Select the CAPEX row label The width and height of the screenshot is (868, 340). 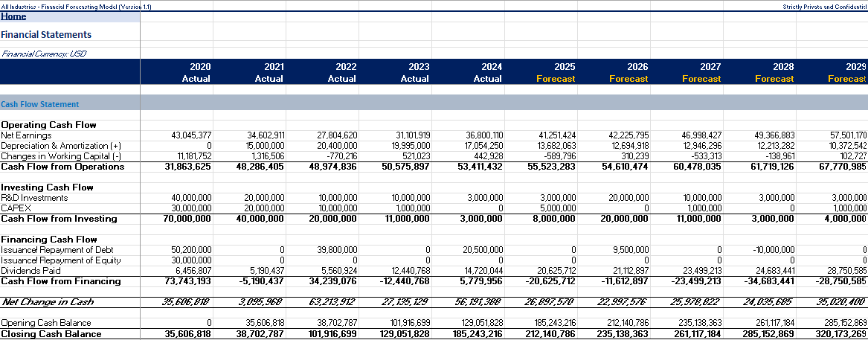[x=14, y=208]
